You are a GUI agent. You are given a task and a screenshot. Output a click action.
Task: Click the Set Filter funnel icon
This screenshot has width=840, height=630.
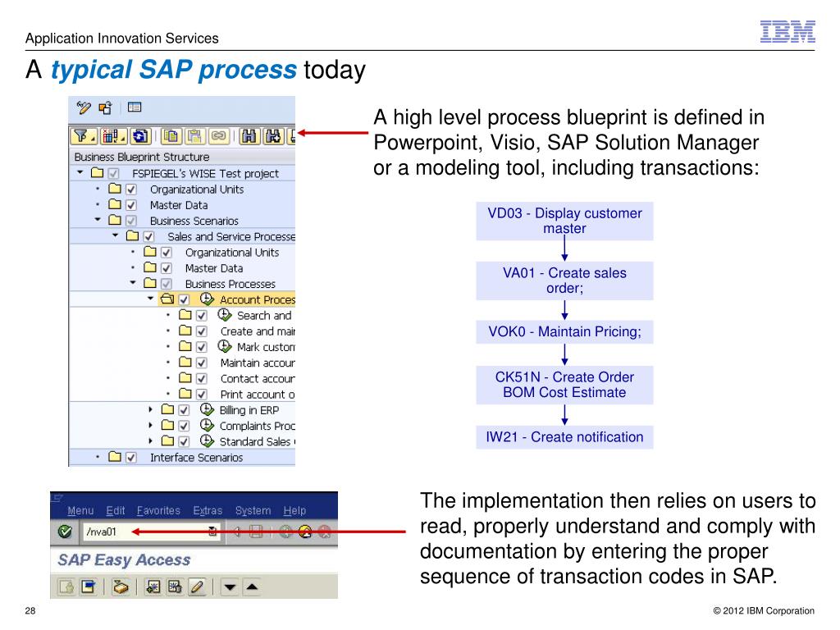click(83, 136)
